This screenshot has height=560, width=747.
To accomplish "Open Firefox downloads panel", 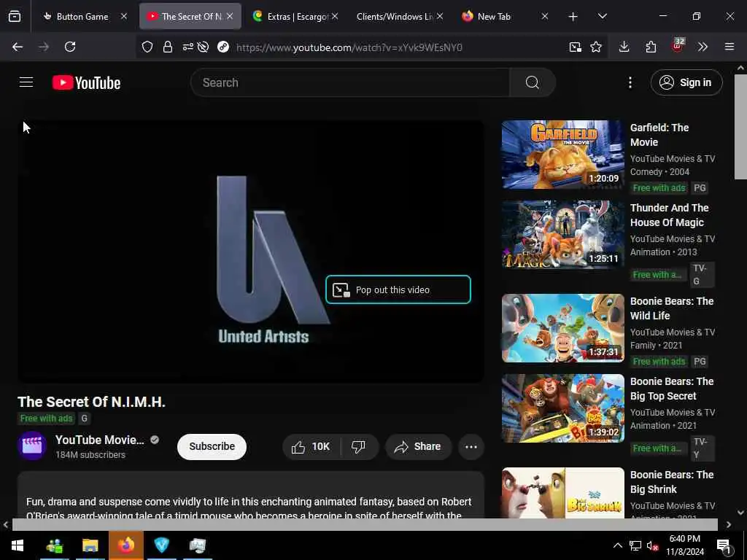I will [624, 47].
